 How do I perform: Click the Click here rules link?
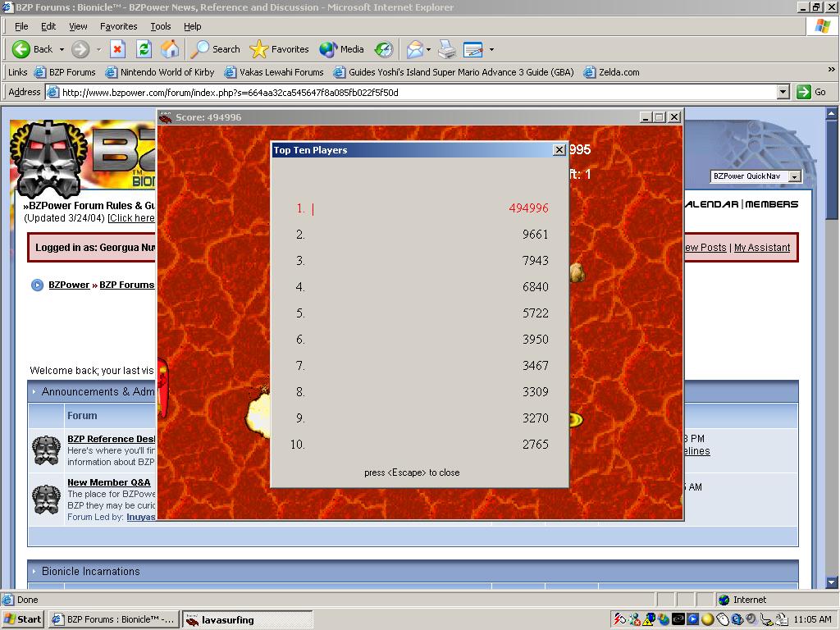coord(132,218)
